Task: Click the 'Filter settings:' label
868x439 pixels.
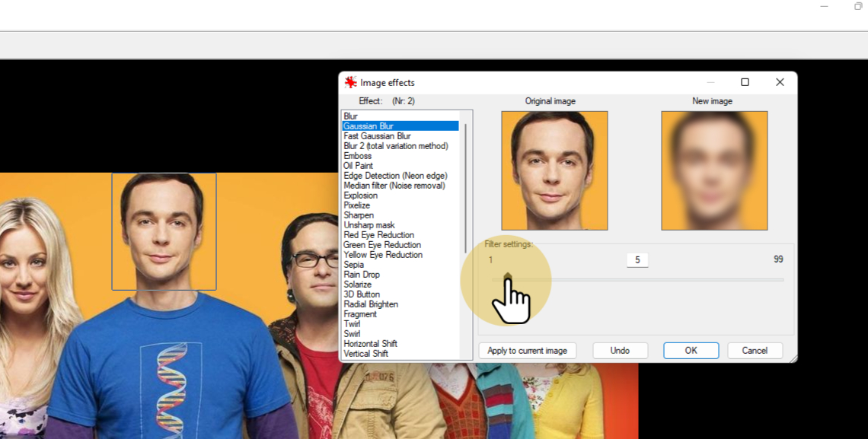Action: (x=509, y=244)
